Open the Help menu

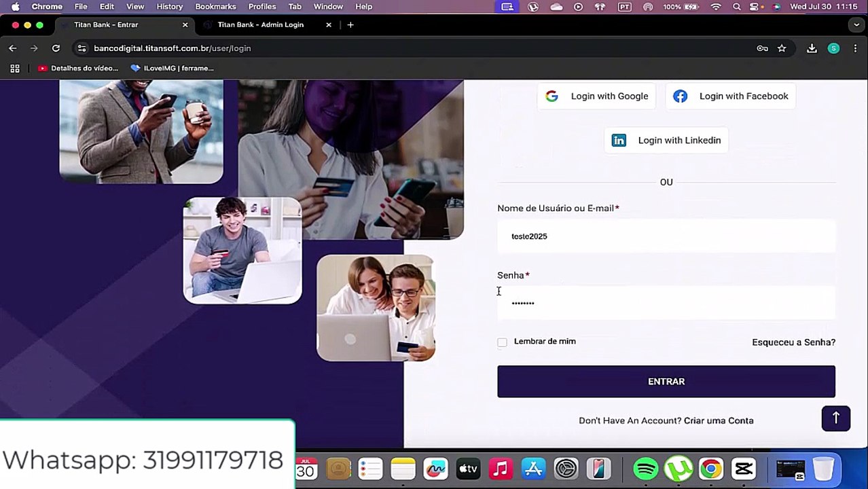pos(364,7)
